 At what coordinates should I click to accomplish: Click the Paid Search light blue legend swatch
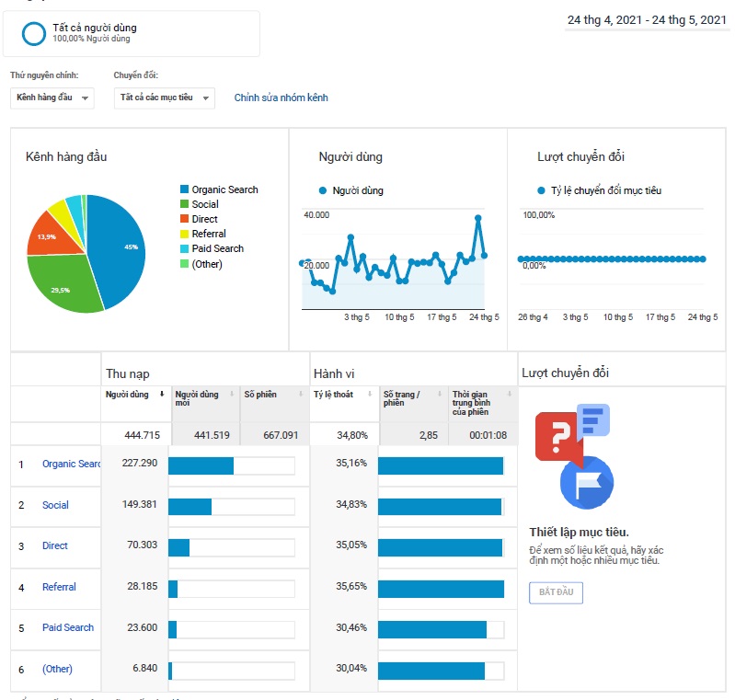pyautogui.click(x=184, y=248)
